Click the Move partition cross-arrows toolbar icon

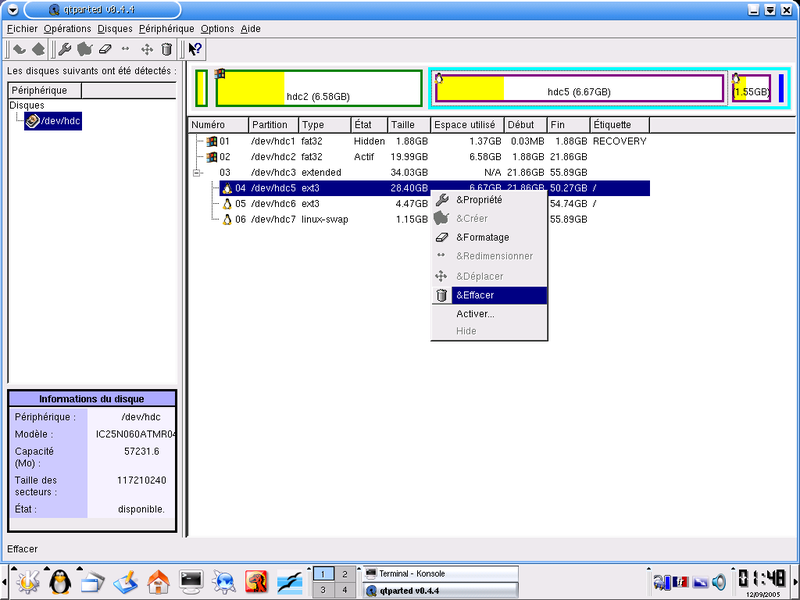pyautogui.click(x=147, y=49)
